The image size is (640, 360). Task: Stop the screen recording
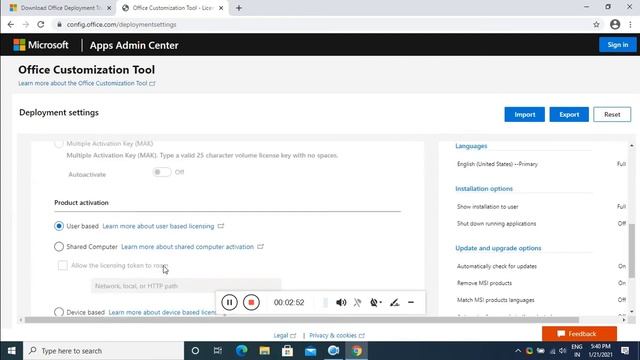[251, 302]
